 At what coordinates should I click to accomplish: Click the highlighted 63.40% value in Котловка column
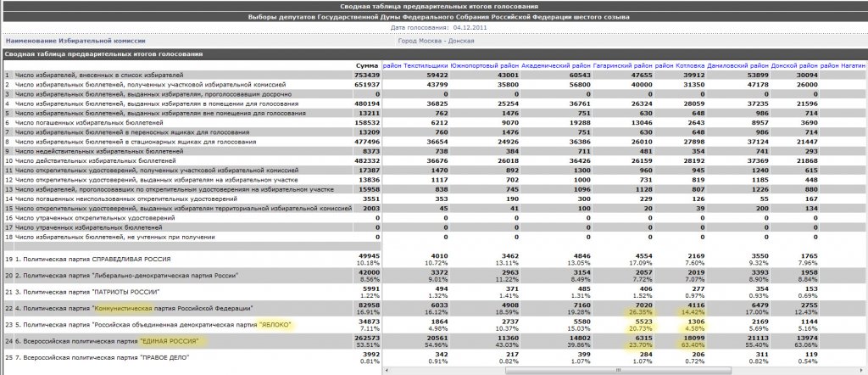[693, 344]
